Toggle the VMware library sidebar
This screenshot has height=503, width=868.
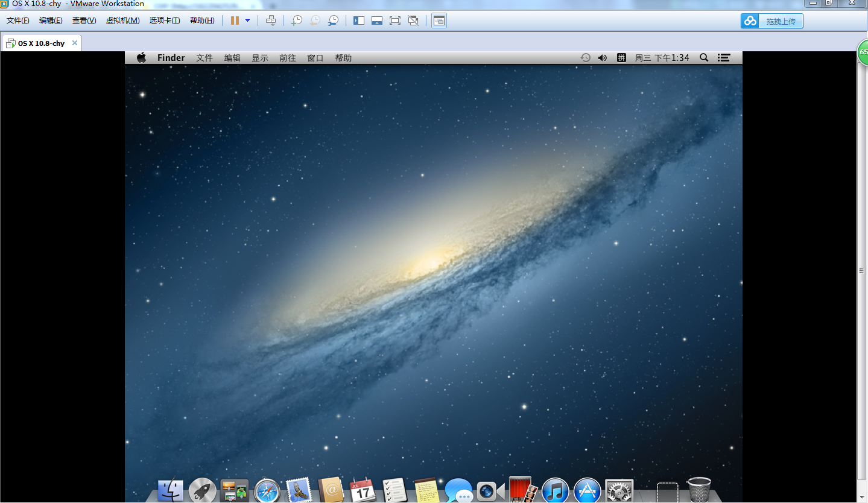click(x=359, y=21)
